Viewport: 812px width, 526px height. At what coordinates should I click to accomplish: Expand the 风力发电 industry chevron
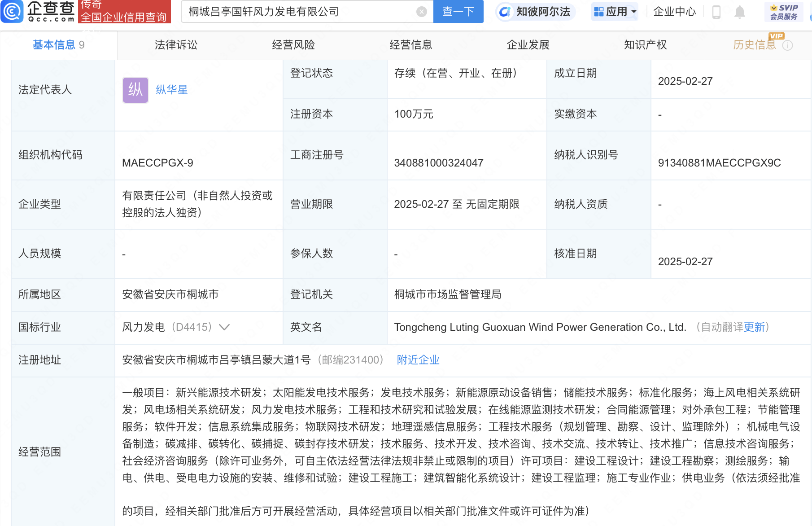click(x=224, y=327)
